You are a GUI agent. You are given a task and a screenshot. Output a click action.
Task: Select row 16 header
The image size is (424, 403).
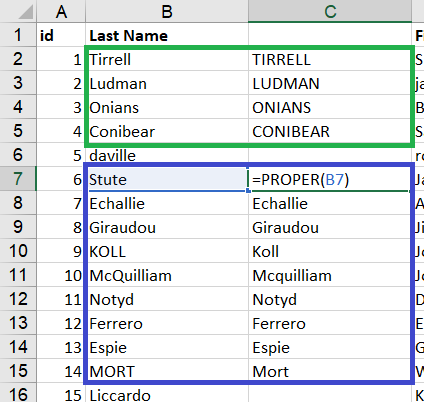click(x=18, y=395)
